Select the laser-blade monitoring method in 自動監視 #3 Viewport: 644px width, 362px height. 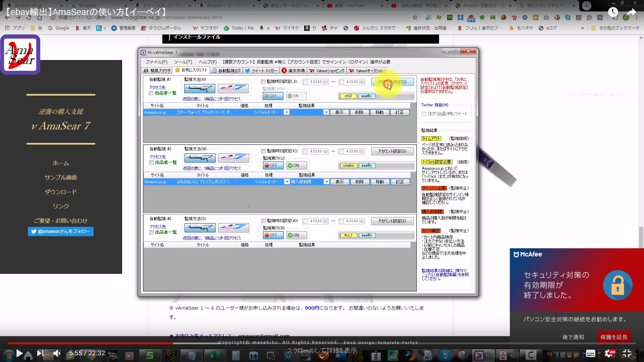tap(233, 228)
